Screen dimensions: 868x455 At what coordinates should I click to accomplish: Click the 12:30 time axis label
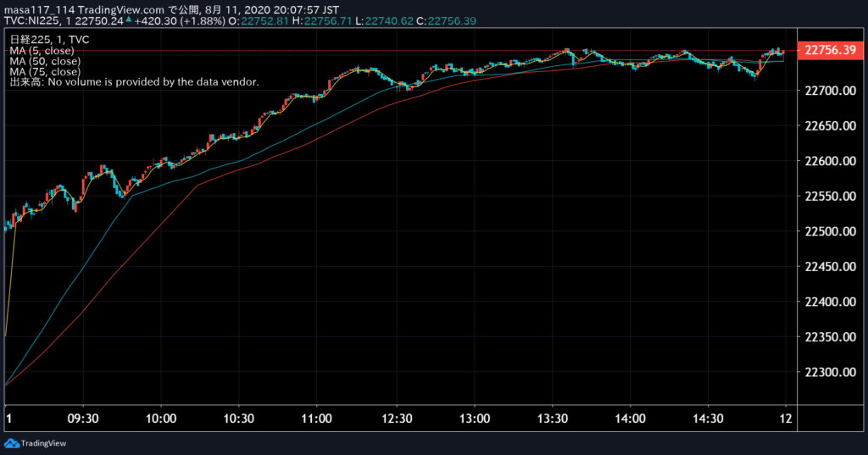pos(397,419)
